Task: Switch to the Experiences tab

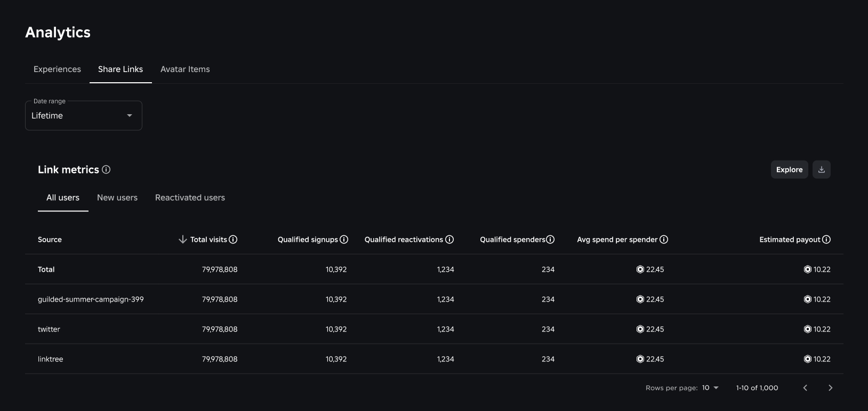Action: point(57,69)
